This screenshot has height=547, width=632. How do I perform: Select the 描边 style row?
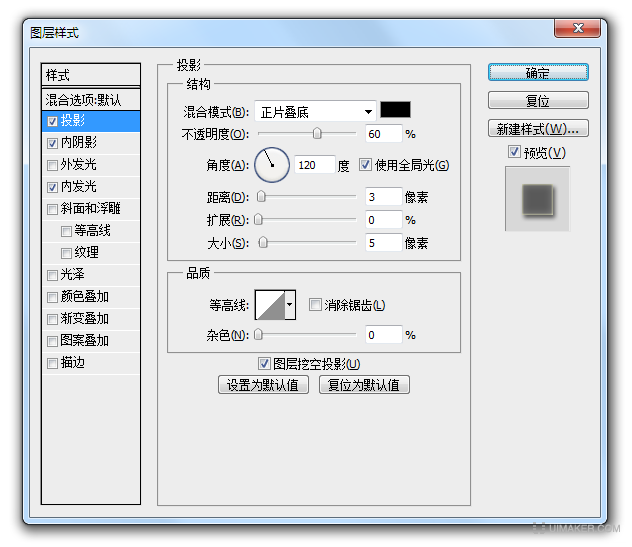tap(91, 363)
